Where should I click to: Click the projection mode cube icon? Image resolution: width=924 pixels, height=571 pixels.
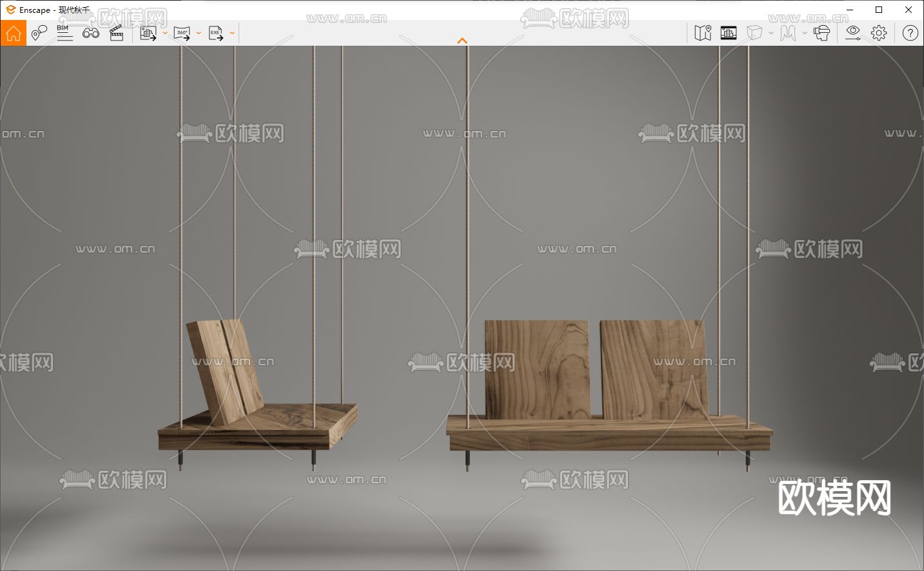(x=754, y=33)
